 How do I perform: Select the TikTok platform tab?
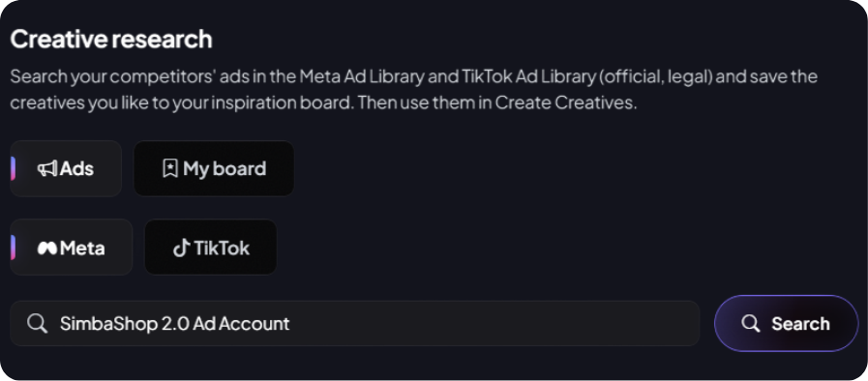[211, 248]
